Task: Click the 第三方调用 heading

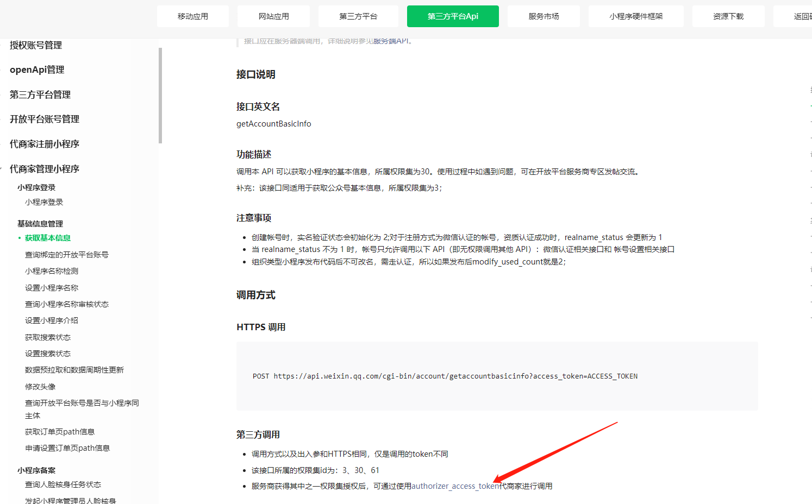Action: coord(258,434)
